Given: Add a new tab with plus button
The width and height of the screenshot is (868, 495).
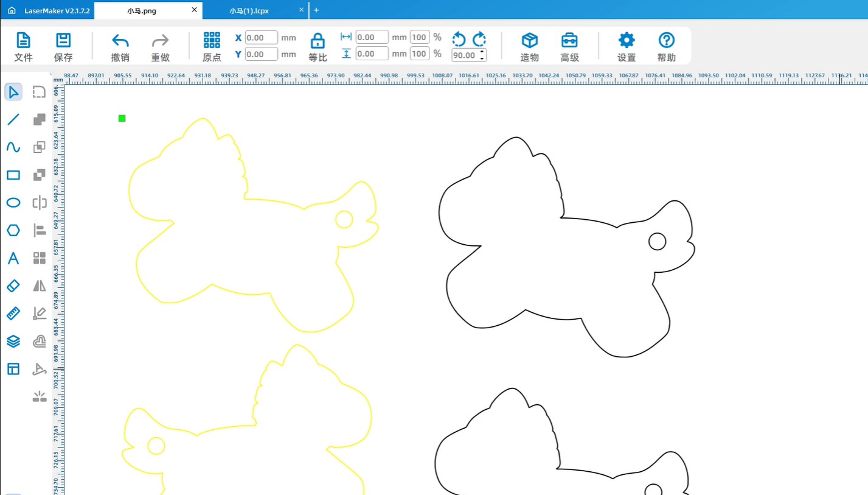Looking at the screenshot, I should (316, 10).
